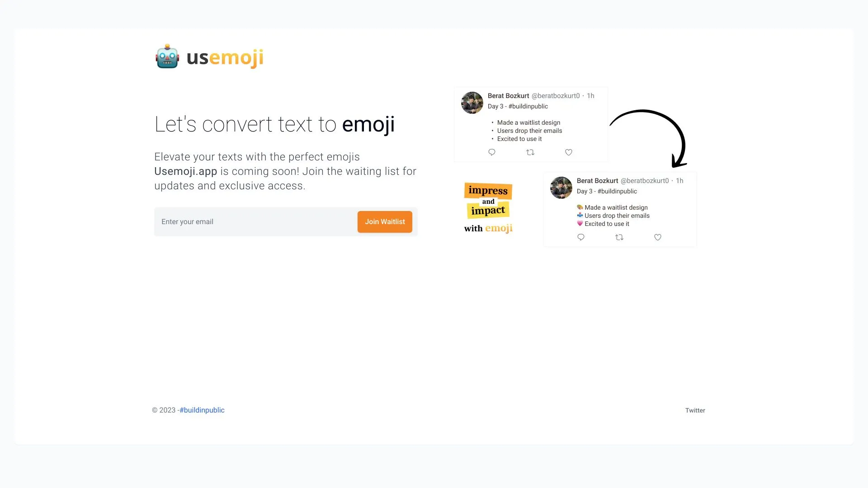Screen dimensions: 868x488
Task: Click the reply icon on first tweet
Action: tap(491, 152)
